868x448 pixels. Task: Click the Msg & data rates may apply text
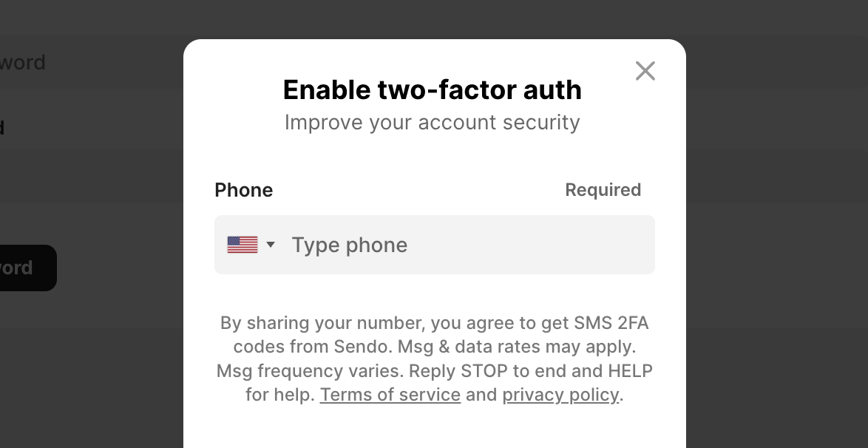pos(517,347)
